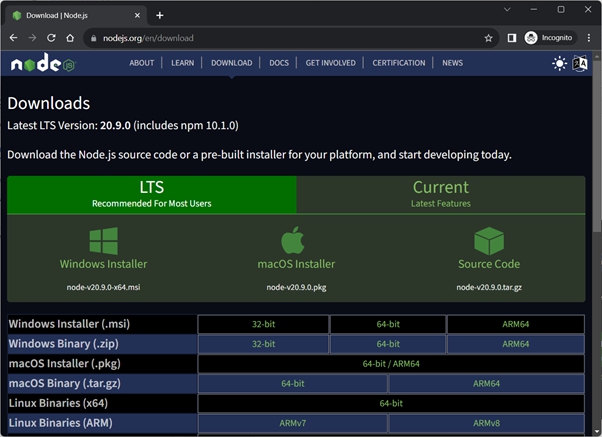The width and height of the screenshot is (602, 437).
Task: Open the DOCS navigation menu item
Action: pyautogui.click(x=279, y=63)
